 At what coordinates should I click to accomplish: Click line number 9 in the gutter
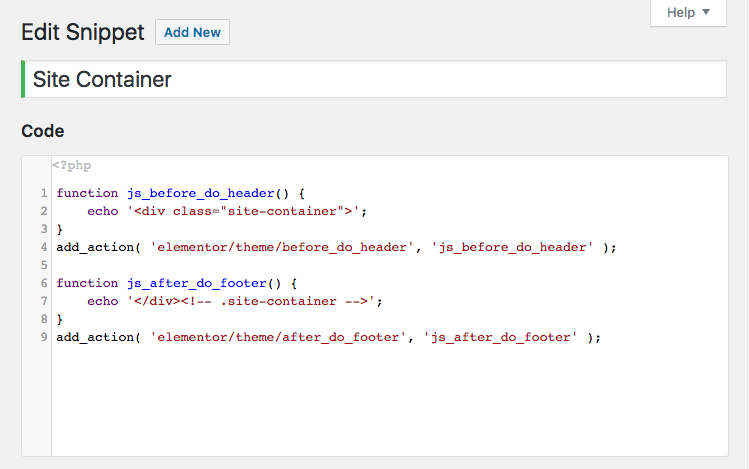tap(44, 337)
